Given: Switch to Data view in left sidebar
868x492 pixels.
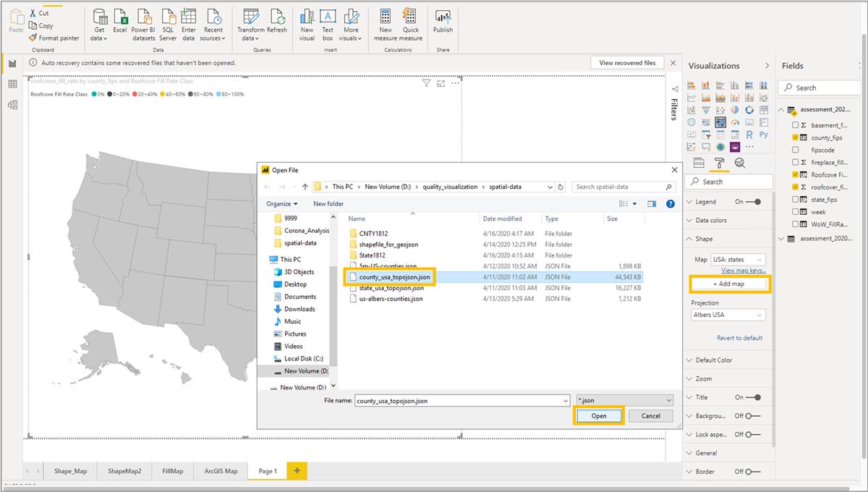Looking at the screenshot, I should pos(12,84).
